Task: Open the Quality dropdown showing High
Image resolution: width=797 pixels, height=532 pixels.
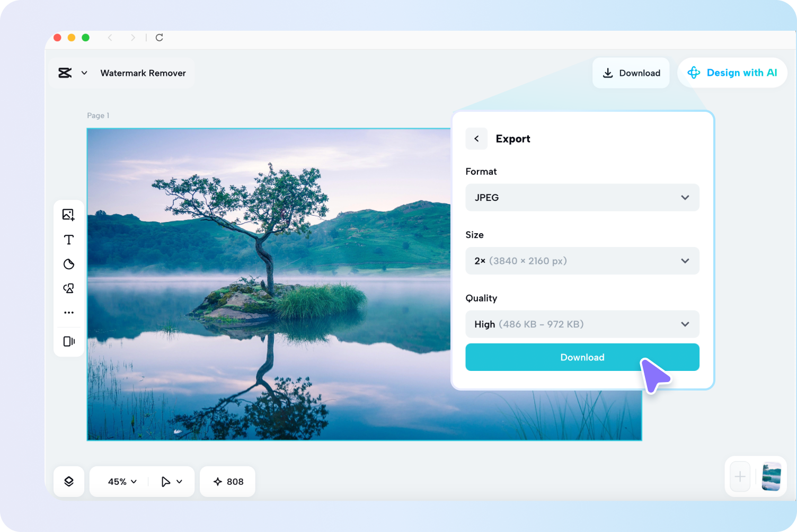Action: coord(582,324)
